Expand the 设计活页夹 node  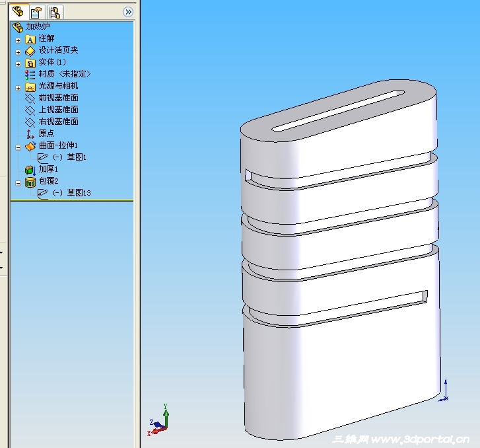tap(18, 52)
